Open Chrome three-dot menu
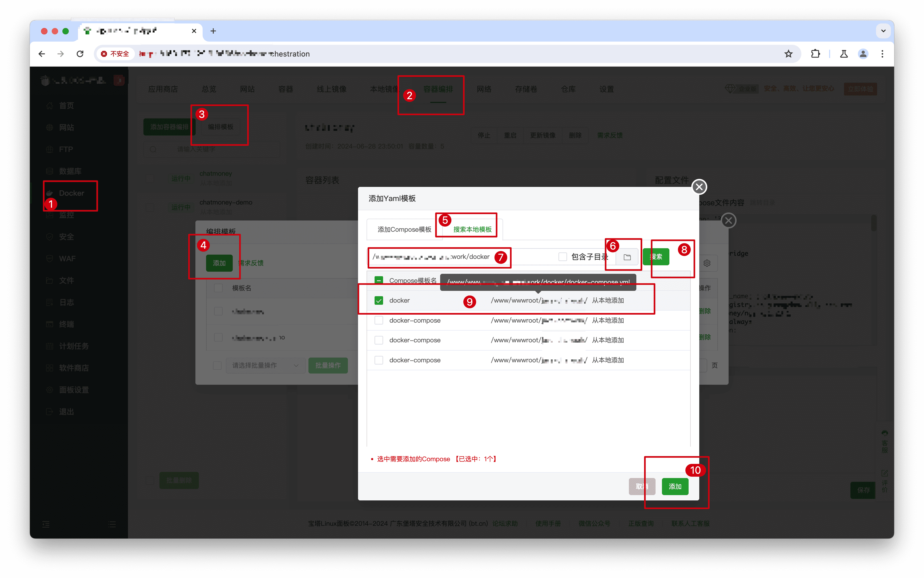 [x=882, y=54]
